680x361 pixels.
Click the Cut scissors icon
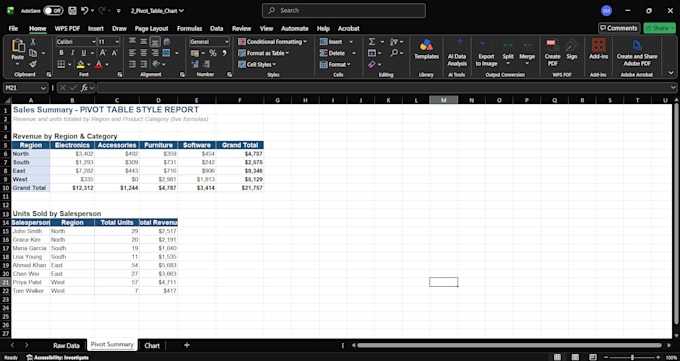[x=33, y=42]
